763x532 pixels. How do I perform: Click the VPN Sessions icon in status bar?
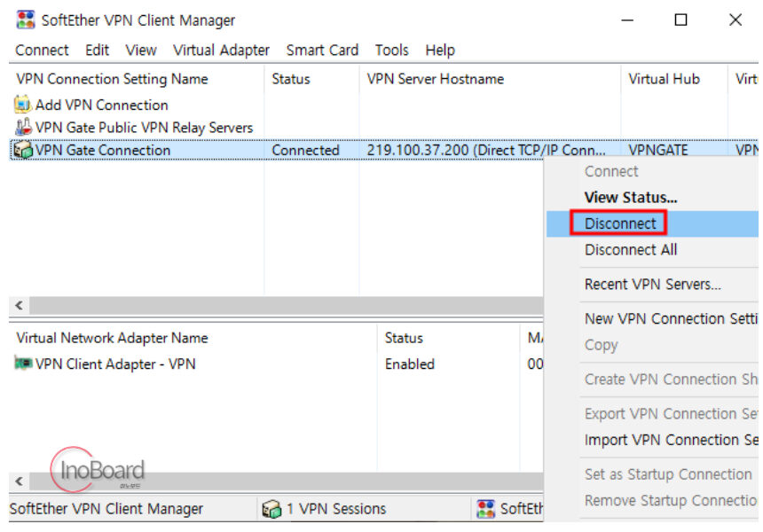(271, 509)
